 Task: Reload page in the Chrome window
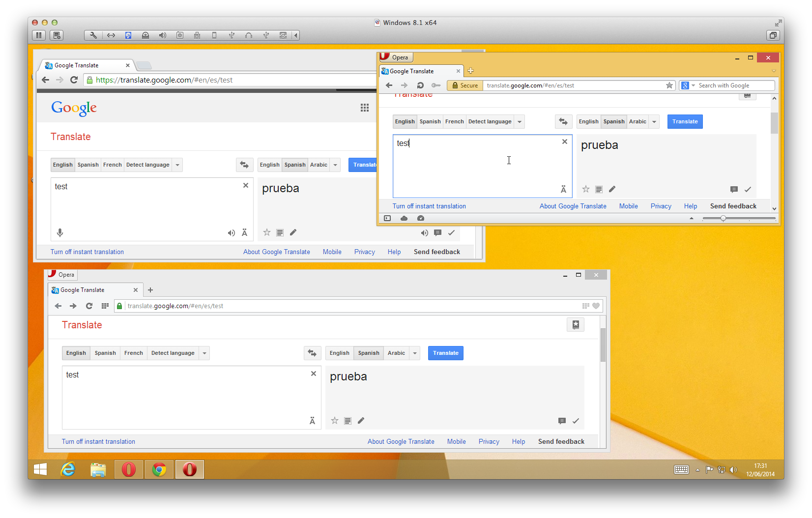point(74,80)
